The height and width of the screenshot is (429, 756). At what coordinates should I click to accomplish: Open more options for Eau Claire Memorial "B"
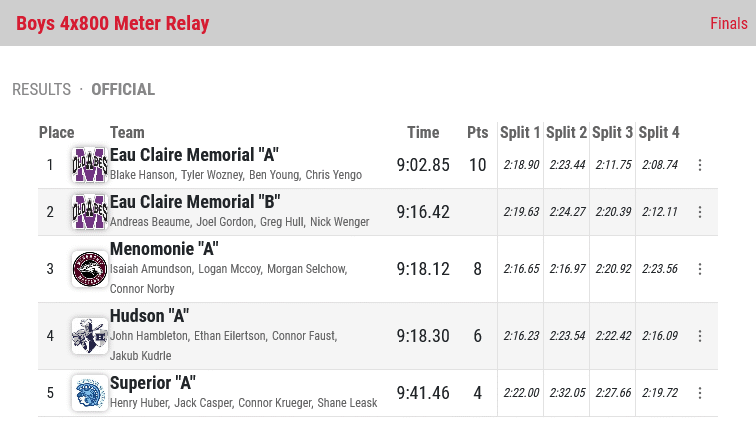point(700,212)
